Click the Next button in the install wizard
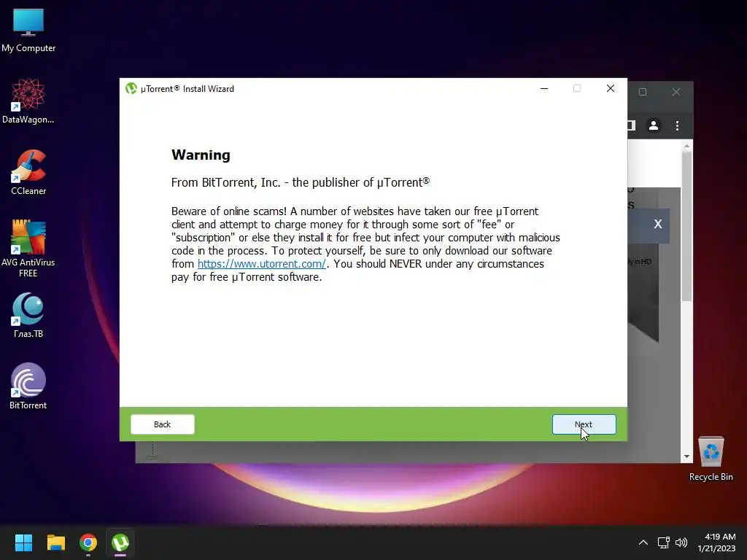 [x=584, y=424]
